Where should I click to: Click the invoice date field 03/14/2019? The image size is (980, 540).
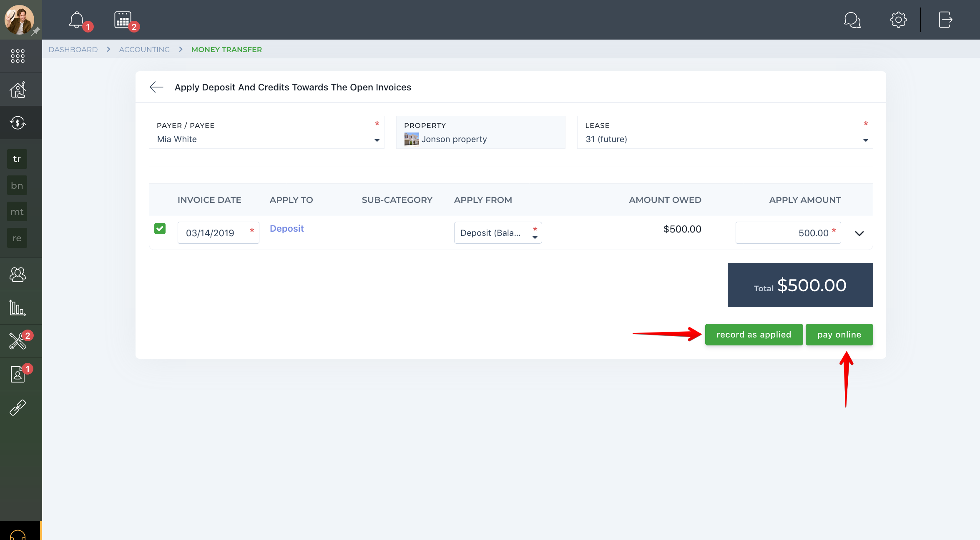218,233
